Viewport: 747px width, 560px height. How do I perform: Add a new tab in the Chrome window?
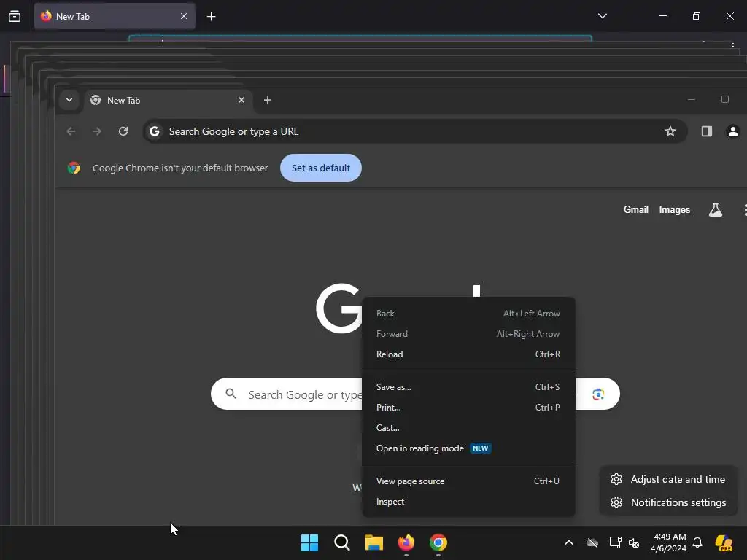click(x=268, y=100)
